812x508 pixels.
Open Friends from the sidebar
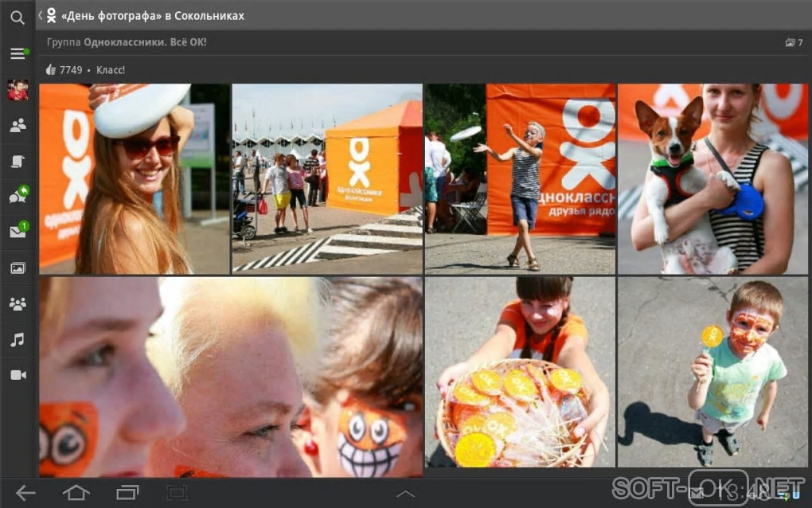tap(18, 125)
